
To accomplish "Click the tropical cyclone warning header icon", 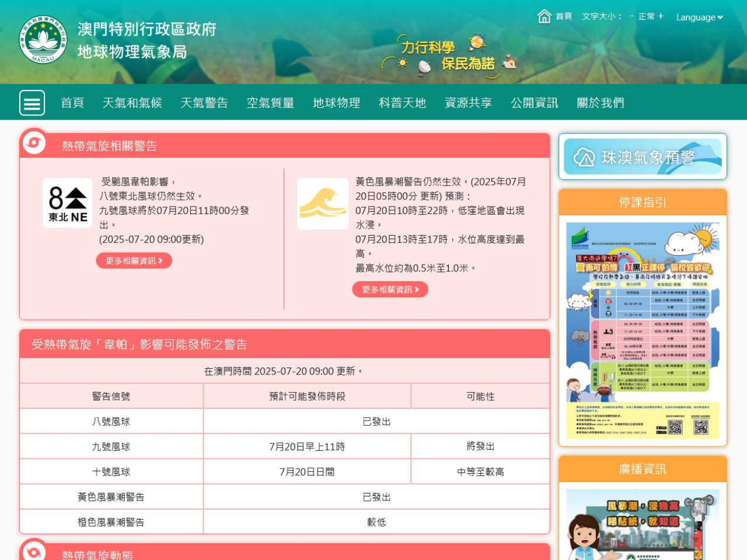I will (x=34, y=142).
